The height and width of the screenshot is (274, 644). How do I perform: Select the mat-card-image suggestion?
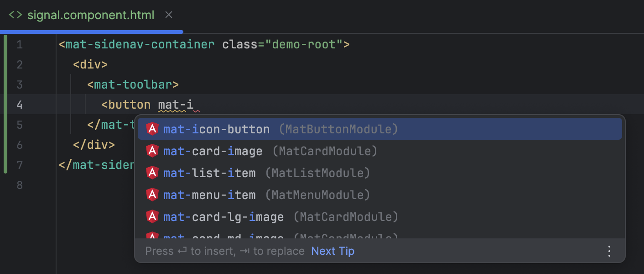click(x=212, y=151)
